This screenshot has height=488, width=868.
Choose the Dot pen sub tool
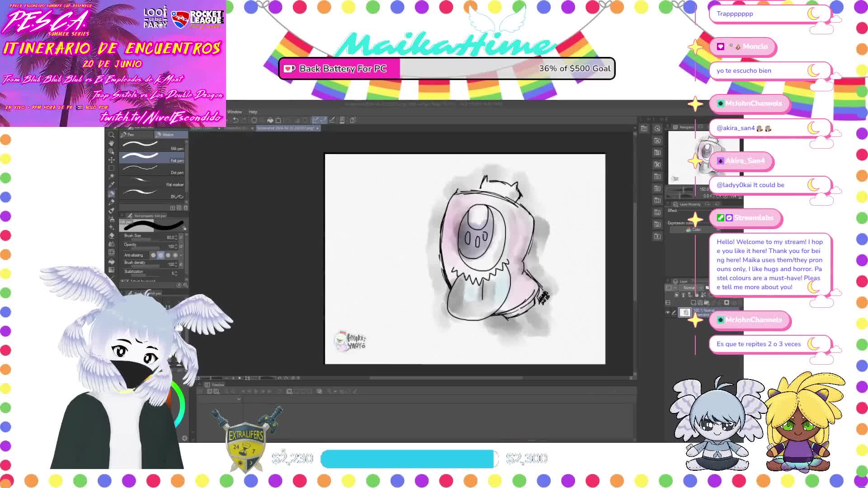[151, 169]
